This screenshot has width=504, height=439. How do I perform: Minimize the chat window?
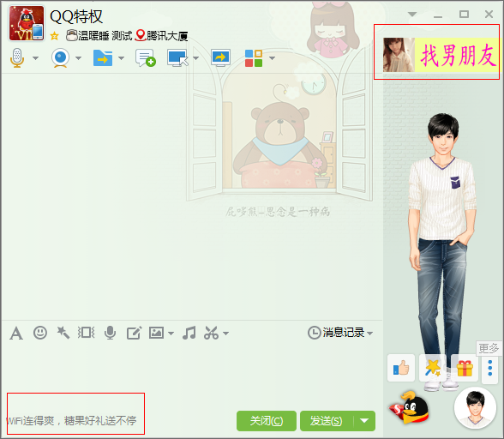[x=438, y=16]
